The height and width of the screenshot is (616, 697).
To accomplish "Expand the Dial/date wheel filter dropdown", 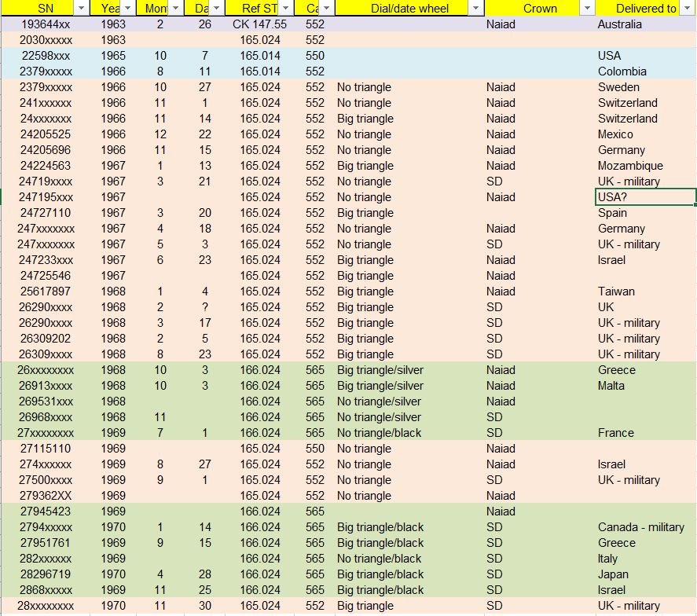I will pyautogui.click(x=475, y=9).
